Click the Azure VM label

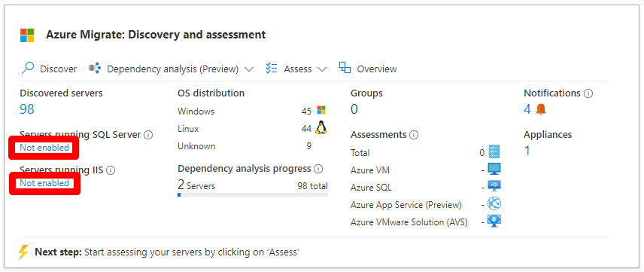coord(370,170)
